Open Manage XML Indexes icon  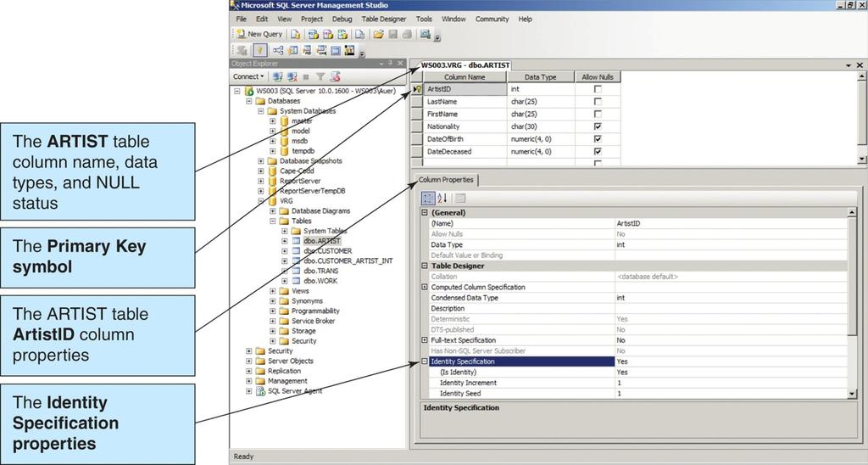(x=321, y=51)
